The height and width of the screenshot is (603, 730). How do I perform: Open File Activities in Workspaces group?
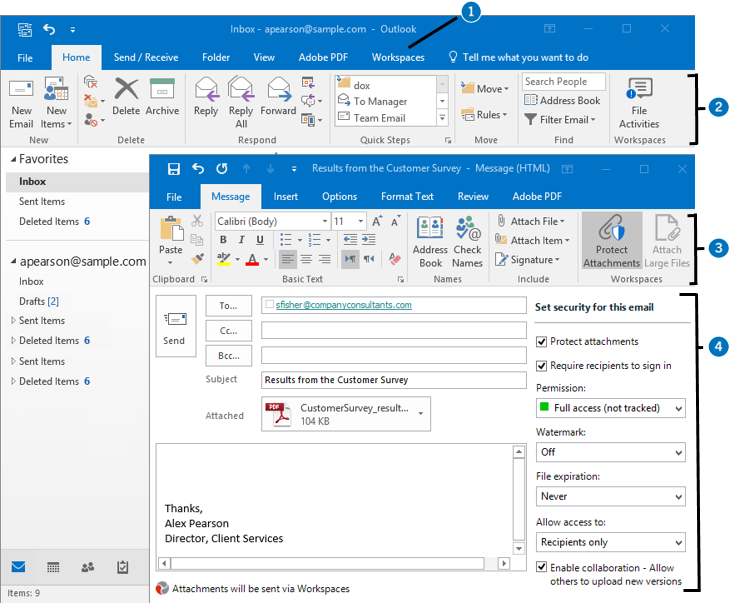pos(639,103)
